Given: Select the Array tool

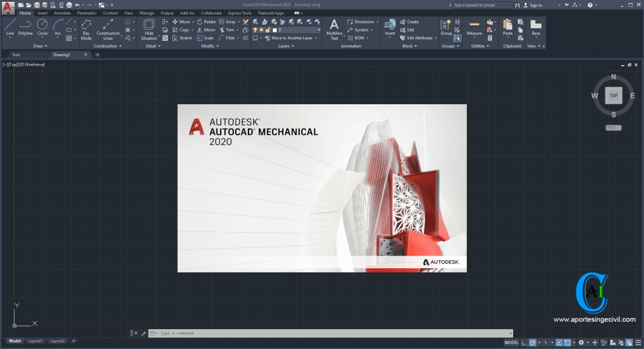Looking at the screenshot, I should [227, 22].
